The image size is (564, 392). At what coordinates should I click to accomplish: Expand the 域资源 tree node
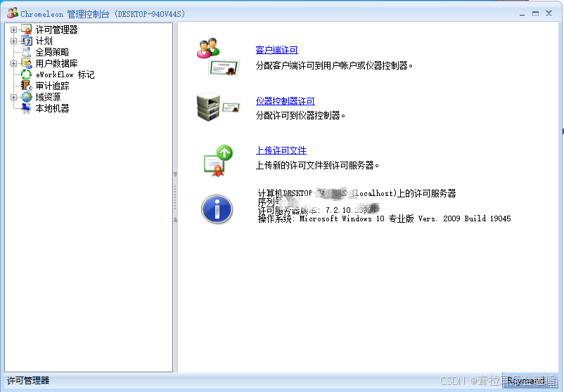pos(13,97)
